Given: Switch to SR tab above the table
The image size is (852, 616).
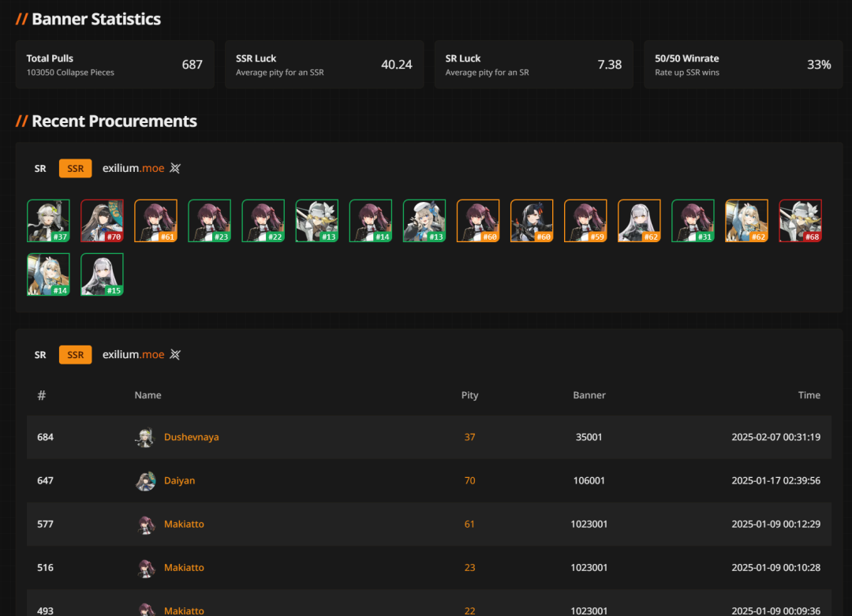Looking at the screenshot, I should pos(40,355).
